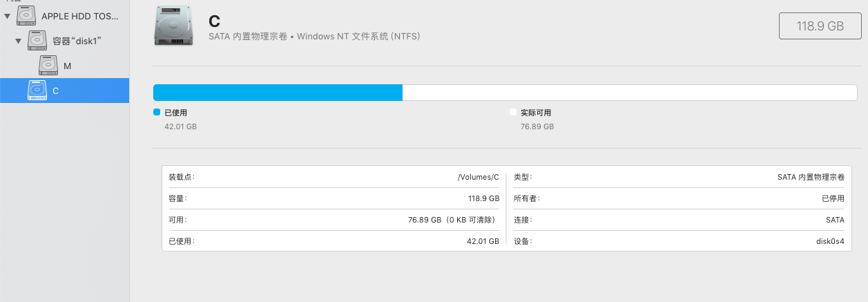The width and height of the screenshot is (868, 302).
Task: Click the disk0s4 device value
Action: coord(830,241)
